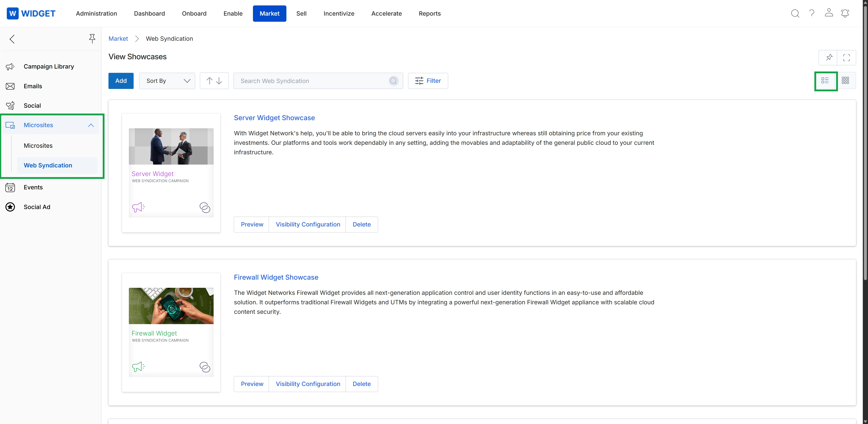The height and width of the screenshot is (424, 868).
Task: Open the Incentivize menu
Action: (339, 14)
